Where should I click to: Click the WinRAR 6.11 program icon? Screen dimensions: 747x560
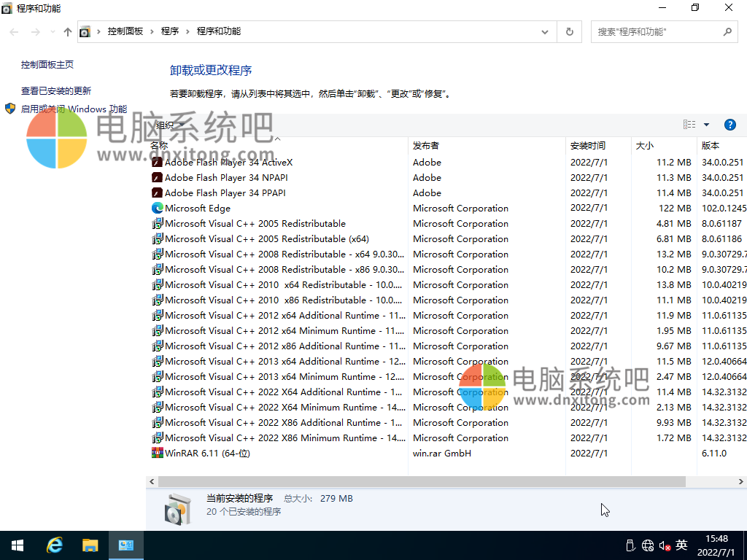[157, 454]
